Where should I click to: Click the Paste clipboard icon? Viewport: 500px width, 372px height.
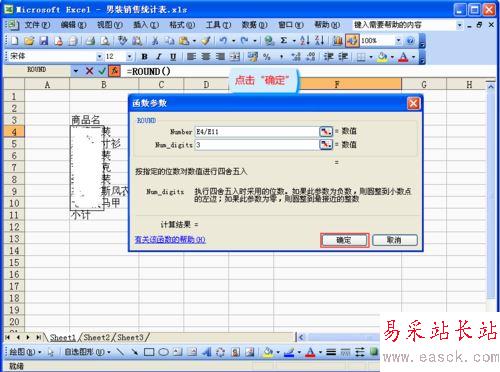(184, 41)
